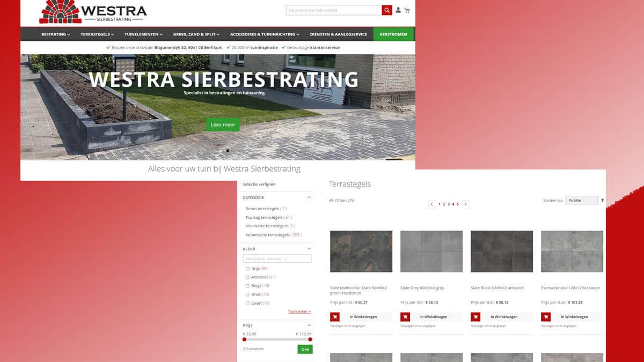Open Slate Black 60x60x2 product thumbnail
This screenshot has height=362, width=644.
(502, 251)
